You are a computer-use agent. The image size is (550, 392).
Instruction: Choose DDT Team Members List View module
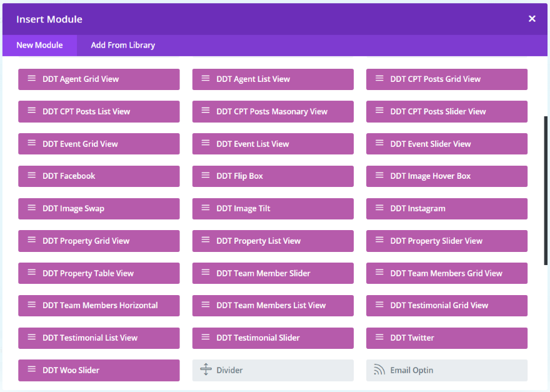tap(273, 306)
